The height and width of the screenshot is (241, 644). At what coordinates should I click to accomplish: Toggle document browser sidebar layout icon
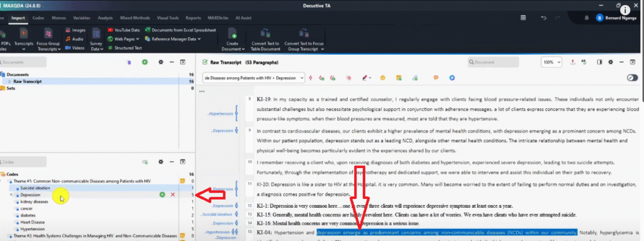599,62
